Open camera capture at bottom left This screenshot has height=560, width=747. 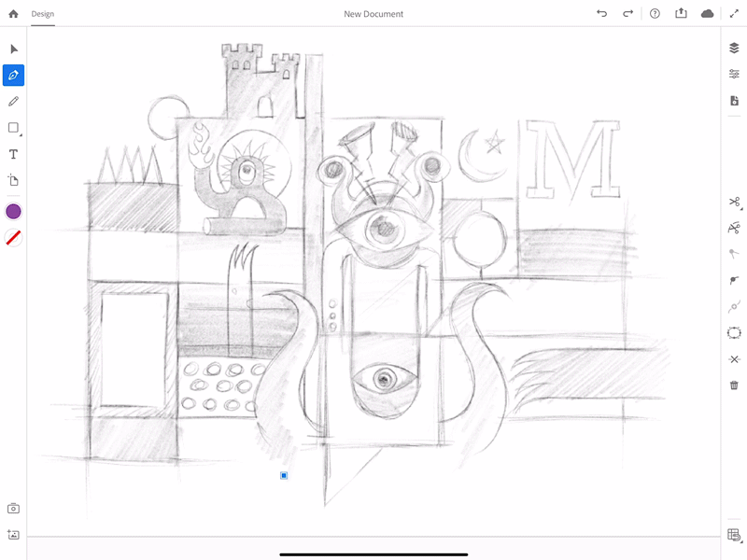(x=13, y=509)
